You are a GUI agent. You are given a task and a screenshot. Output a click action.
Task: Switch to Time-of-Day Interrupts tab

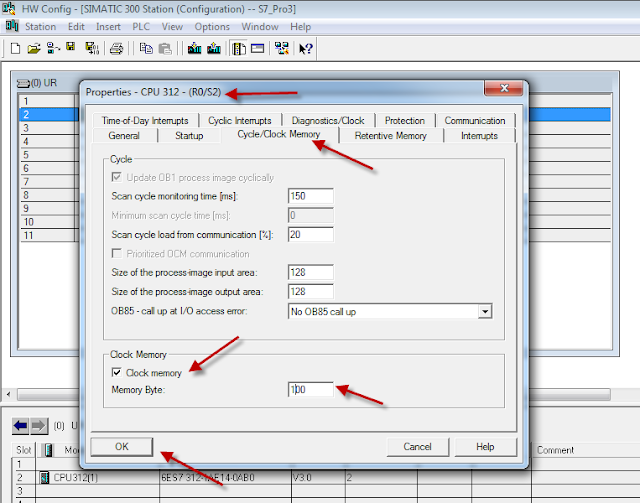click(x=145, y=120)
